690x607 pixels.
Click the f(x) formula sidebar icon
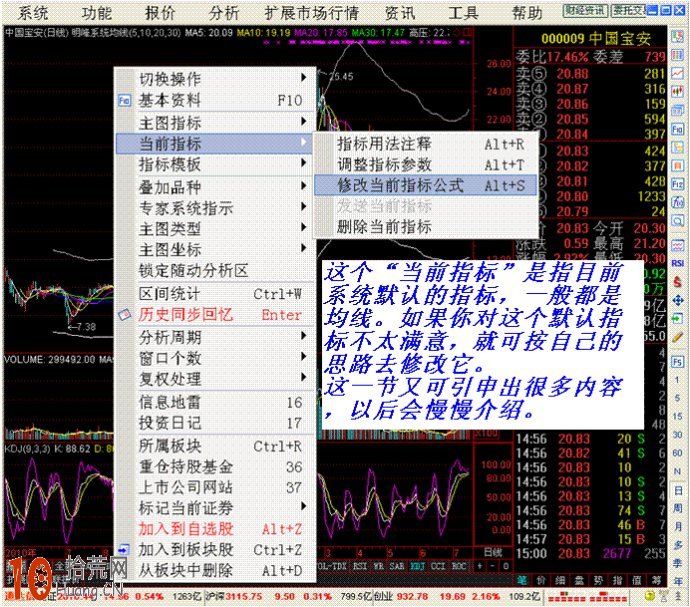click(677, 202)
